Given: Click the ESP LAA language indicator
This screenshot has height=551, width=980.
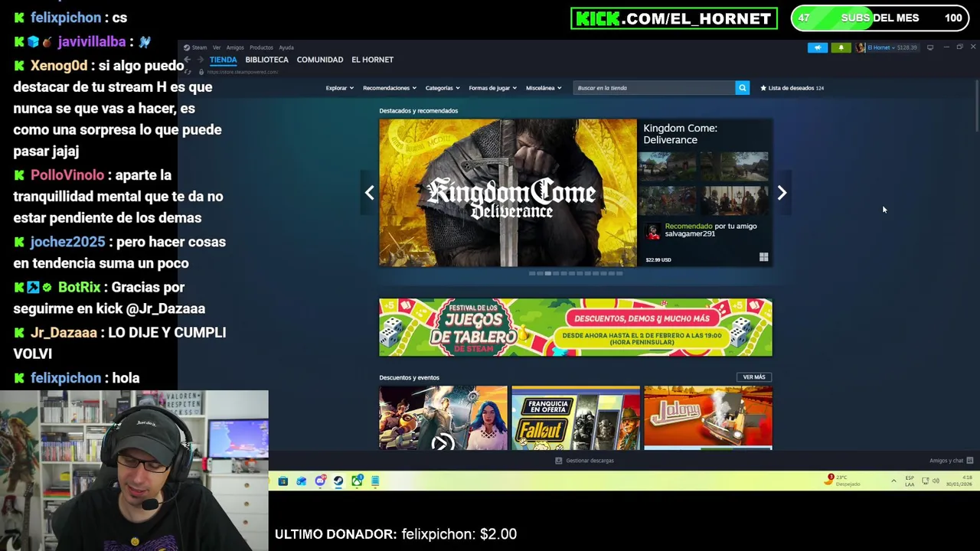Looking at the screenshot, I should (x=910, y=481).
